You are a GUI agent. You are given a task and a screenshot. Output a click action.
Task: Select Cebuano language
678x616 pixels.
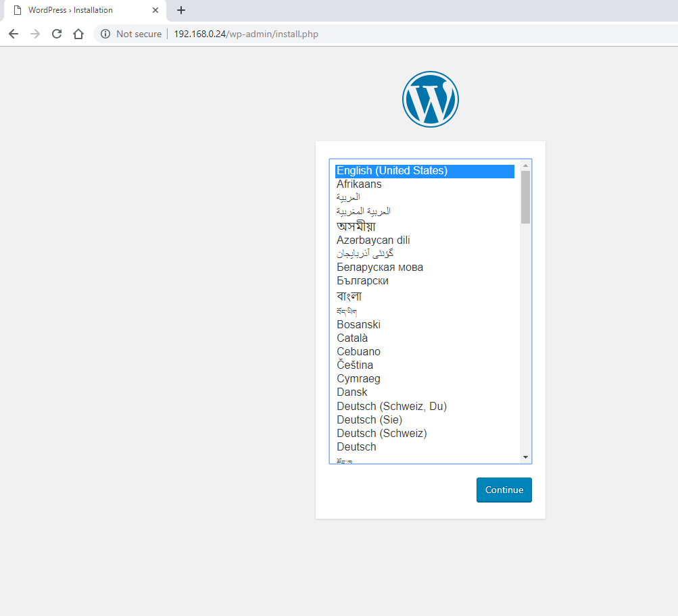425,352
